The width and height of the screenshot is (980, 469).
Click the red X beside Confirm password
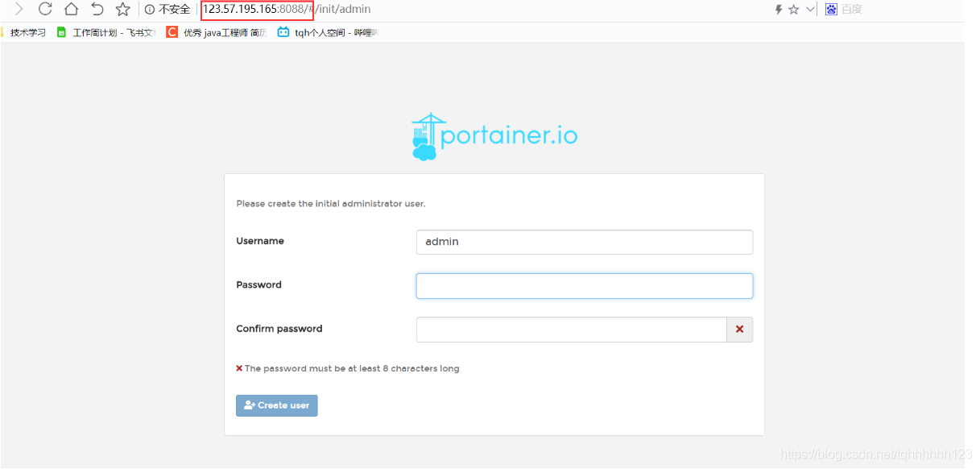tap(740, 330)
